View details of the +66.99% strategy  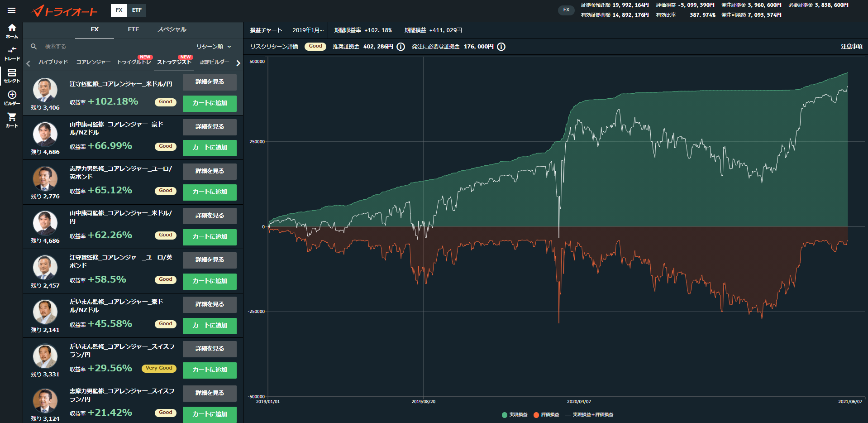tap(210, 127)
